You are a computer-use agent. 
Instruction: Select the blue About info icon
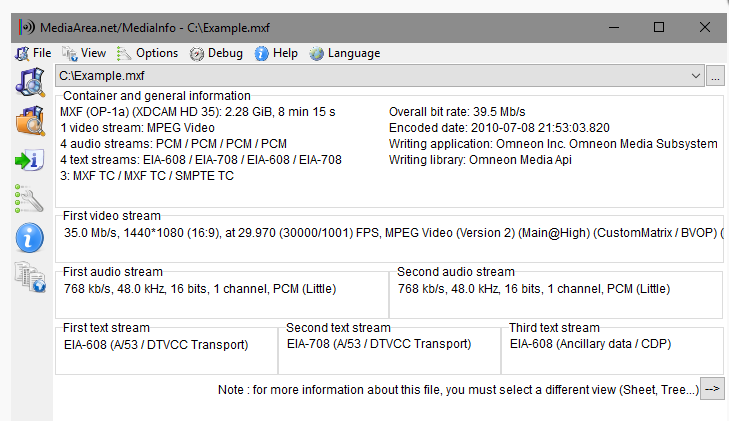29,238
